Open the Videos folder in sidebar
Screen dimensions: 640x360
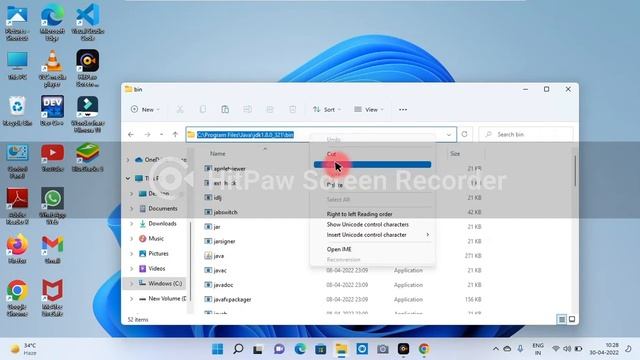click(x=157, y=269)
